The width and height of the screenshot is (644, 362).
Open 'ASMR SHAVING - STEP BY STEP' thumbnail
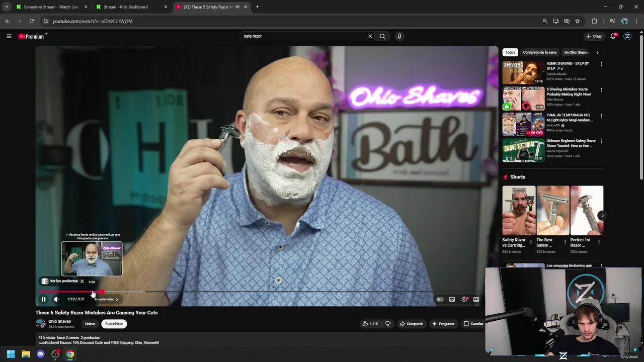523,73
